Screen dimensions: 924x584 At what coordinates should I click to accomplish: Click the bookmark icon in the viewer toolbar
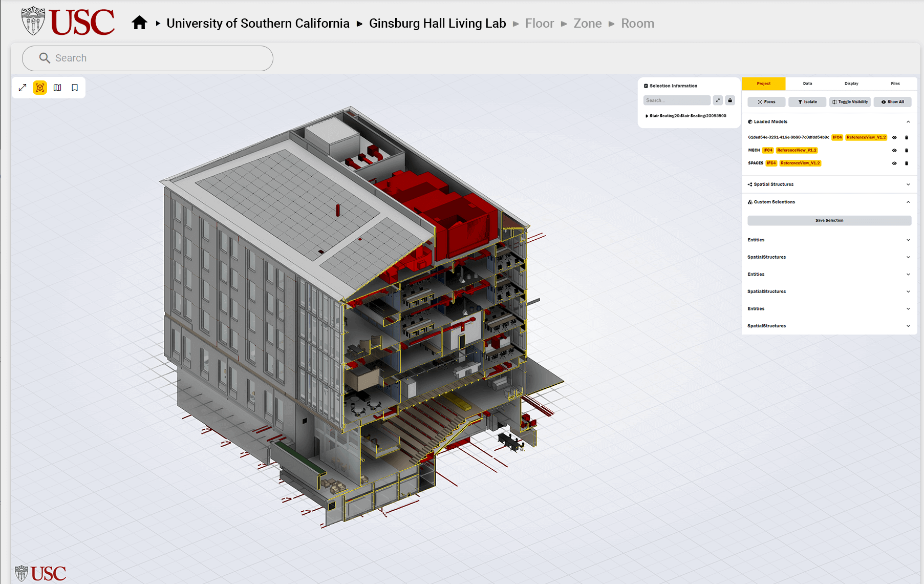[75, 88]
